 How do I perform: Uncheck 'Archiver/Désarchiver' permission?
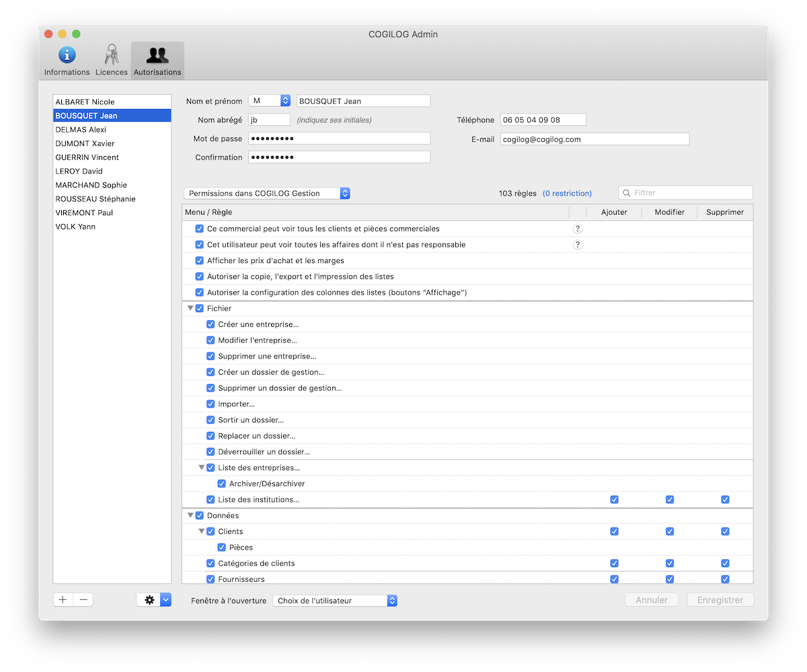click(x=222, y=484)
